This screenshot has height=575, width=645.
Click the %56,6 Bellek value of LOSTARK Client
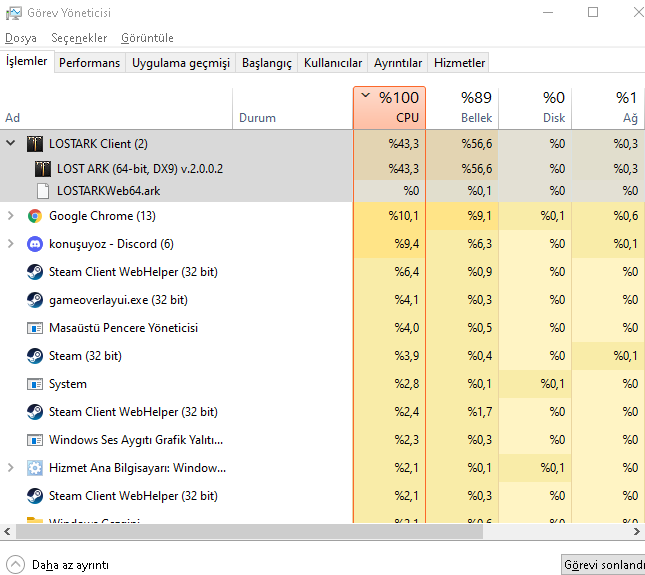[477, 144]
